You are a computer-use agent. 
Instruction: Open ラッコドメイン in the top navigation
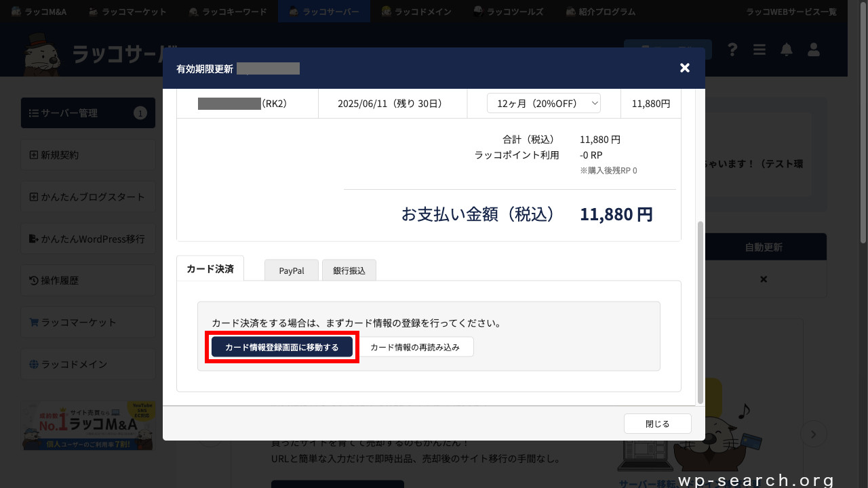[x=416, y=12]
